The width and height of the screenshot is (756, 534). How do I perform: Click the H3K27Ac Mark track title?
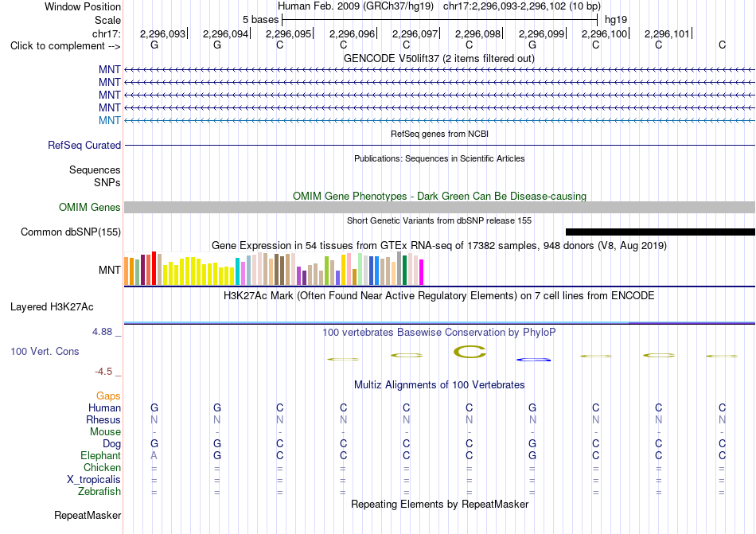click(x=439, y=295)
